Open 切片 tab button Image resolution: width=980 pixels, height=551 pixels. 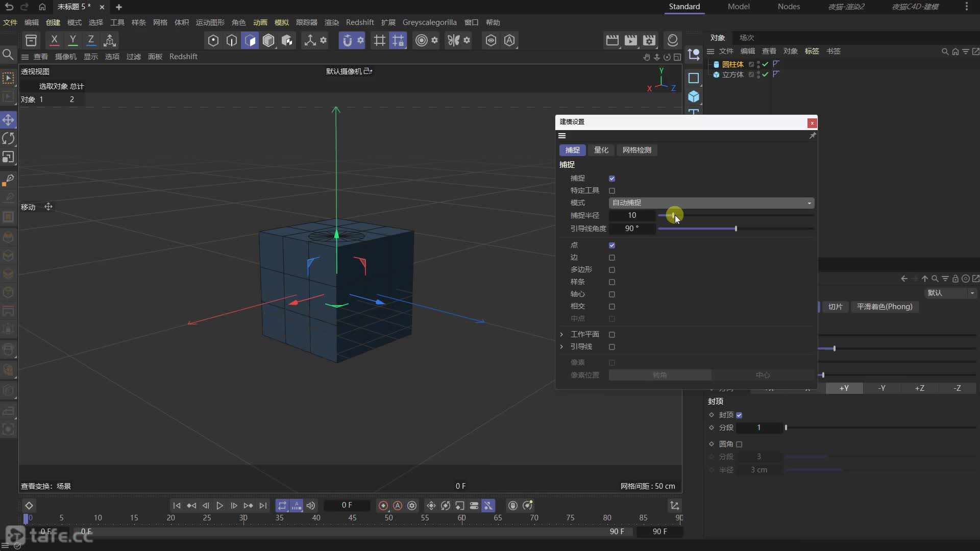pyautogui.click(x=835, y=307)
